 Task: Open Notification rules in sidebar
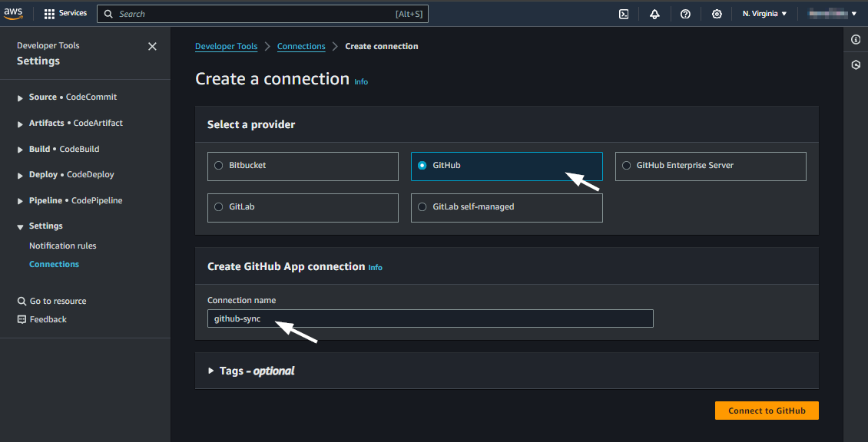click(63, 246)
